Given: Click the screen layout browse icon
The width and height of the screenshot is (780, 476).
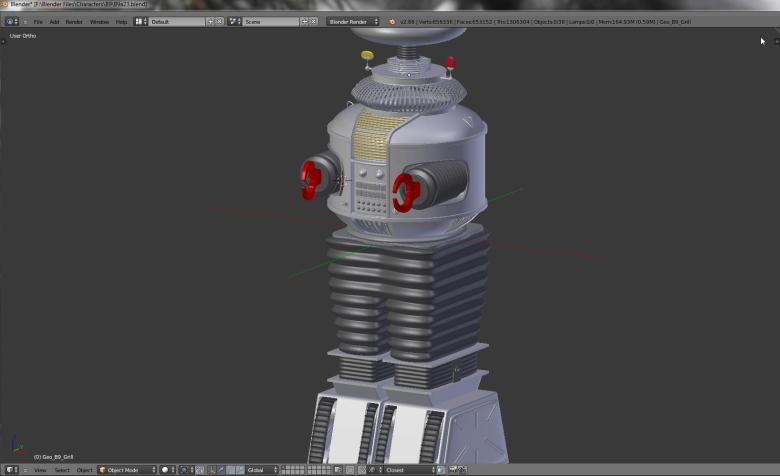Looking at the screenshot, I should (x=141, y=21).
